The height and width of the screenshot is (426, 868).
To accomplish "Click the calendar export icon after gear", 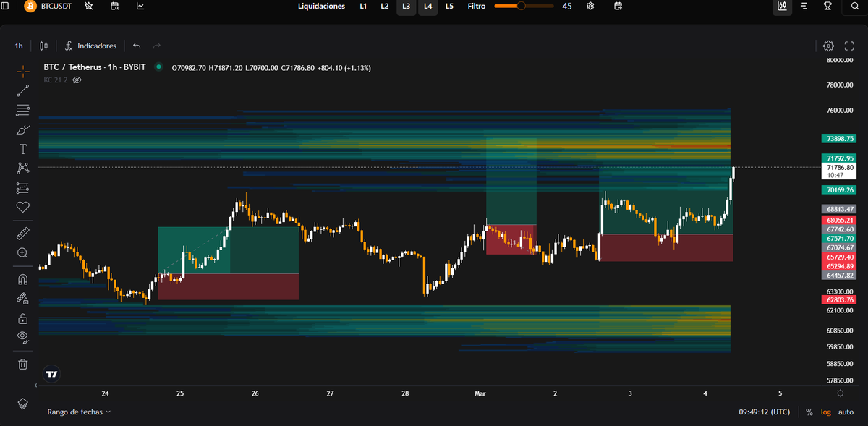I will tap(618, 7).
